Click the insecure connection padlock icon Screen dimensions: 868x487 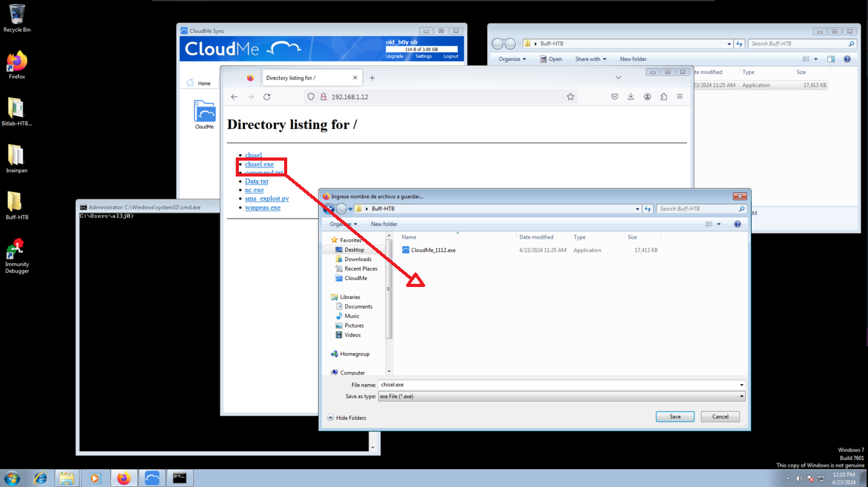click(x=323, y=97)
